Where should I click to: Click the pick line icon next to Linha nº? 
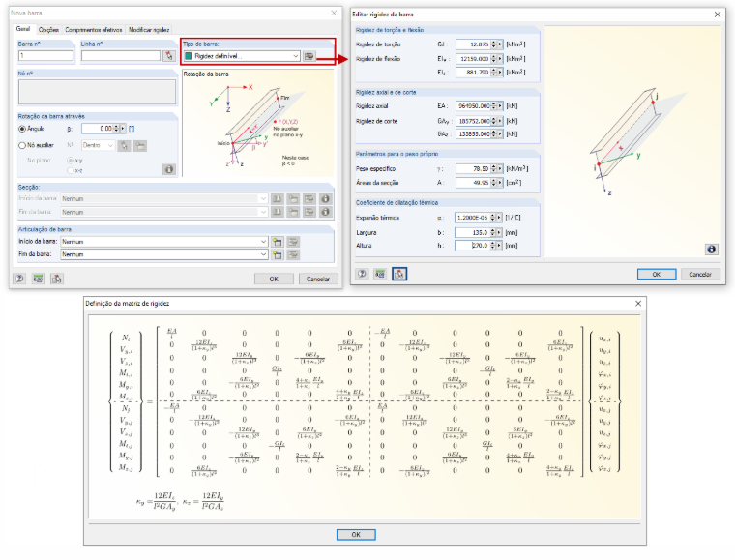tap(168, 56)
